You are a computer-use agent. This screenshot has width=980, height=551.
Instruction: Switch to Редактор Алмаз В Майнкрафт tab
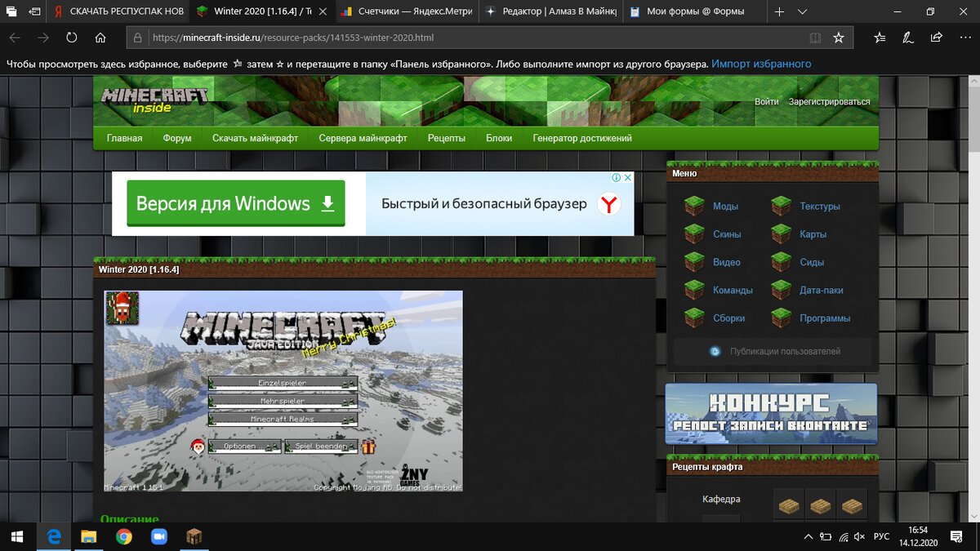551,11
